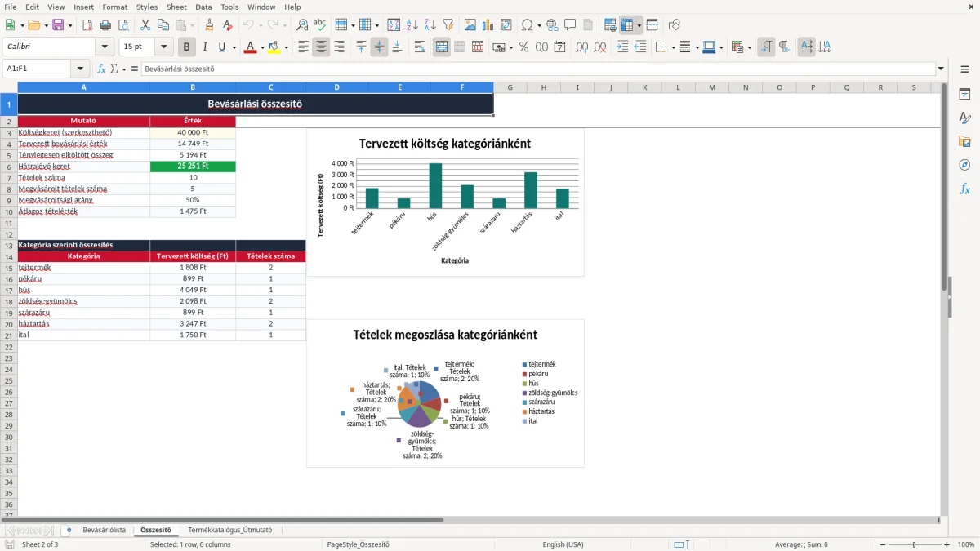The image size is (980, 551).
Task: Insert an image
Action: [x=470, y=25]
